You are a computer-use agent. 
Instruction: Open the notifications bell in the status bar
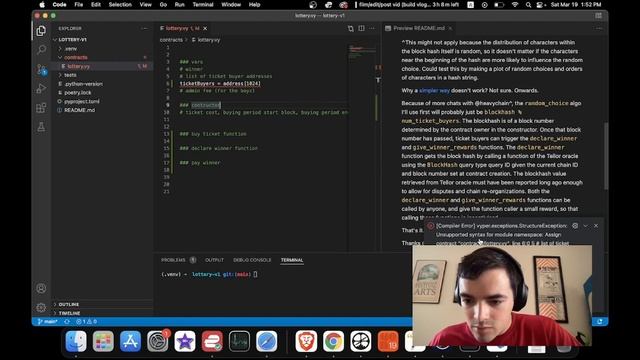point(600,322)
